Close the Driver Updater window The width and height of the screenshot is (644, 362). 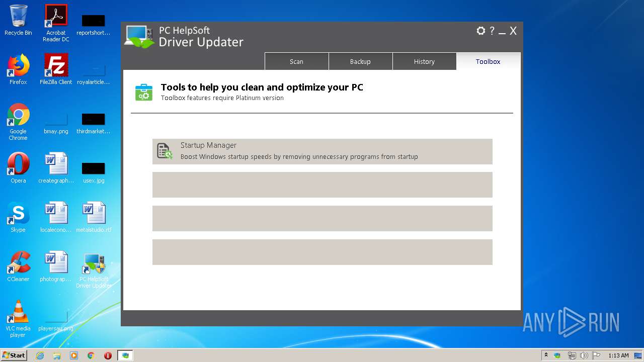tap(513, 31)
